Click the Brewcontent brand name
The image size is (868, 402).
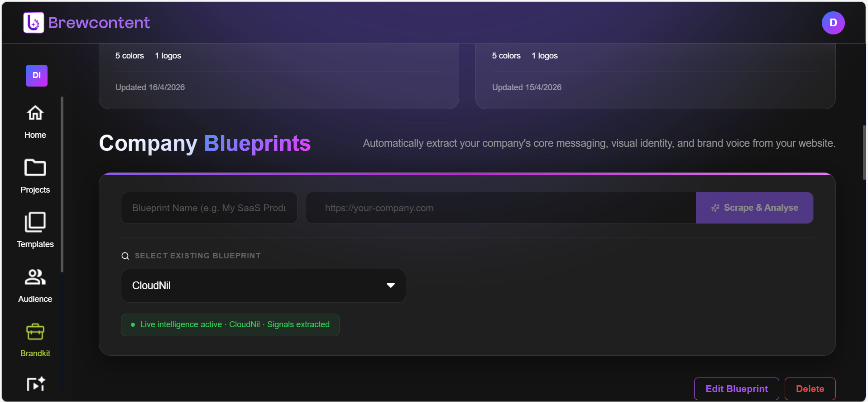pyautogui.click(x=99, y=23)
